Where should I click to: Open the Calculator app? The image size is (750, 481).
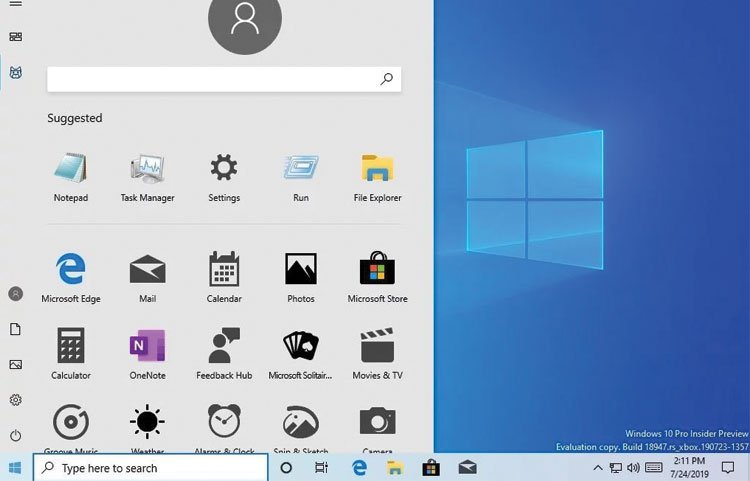tap(70, 346)
